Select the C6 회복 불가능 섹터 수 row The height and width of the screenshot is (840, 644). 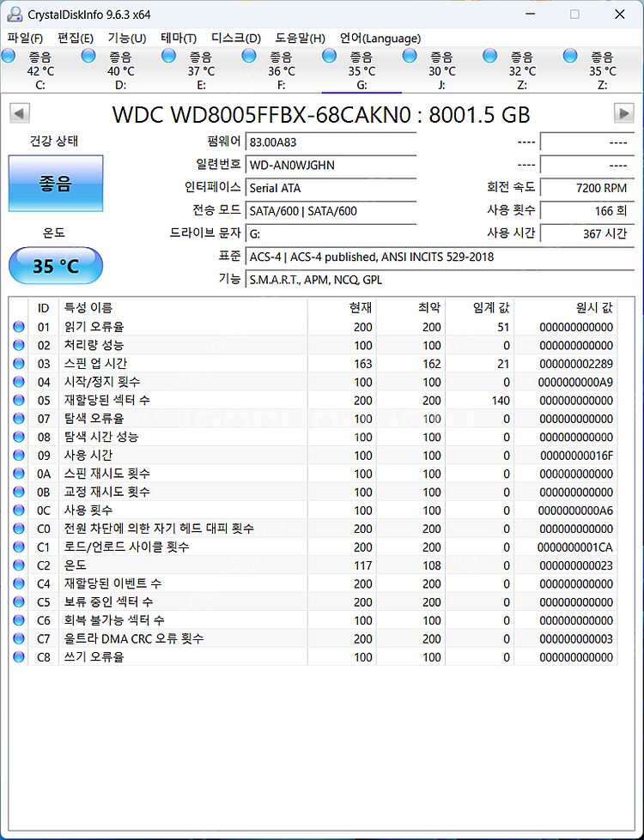313,620
